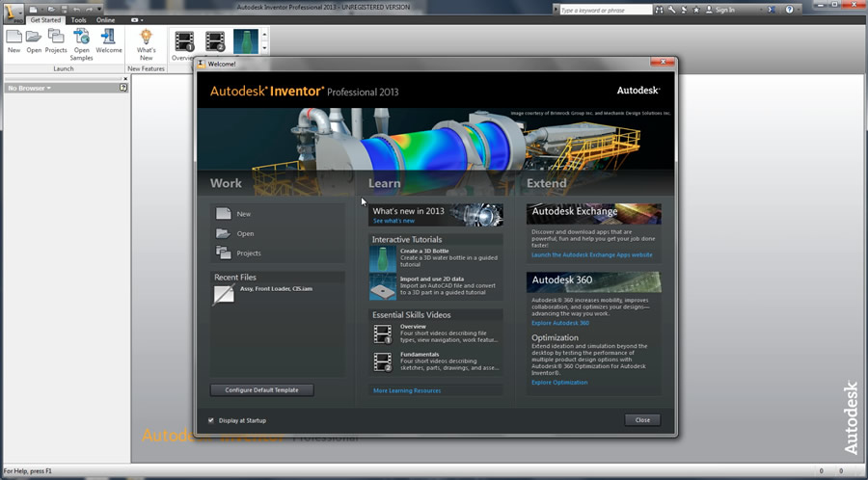868x480 pixels.
Task: Click the bottle tutorial ribbon thumbnail
Action: [246, 41]
